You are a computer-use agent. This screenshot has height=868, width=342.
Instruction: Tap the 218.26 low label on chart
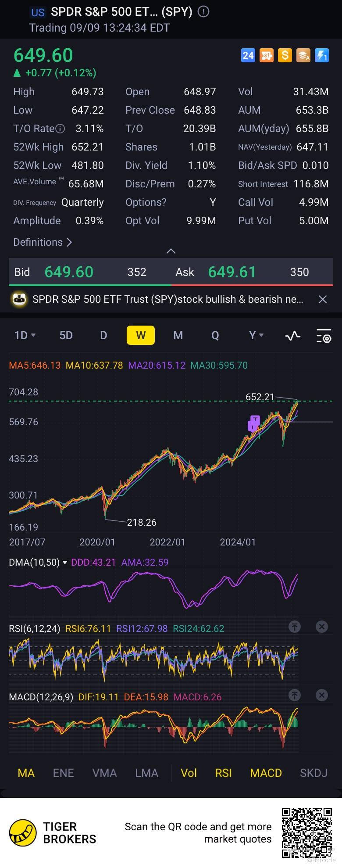tap(142, 522)
